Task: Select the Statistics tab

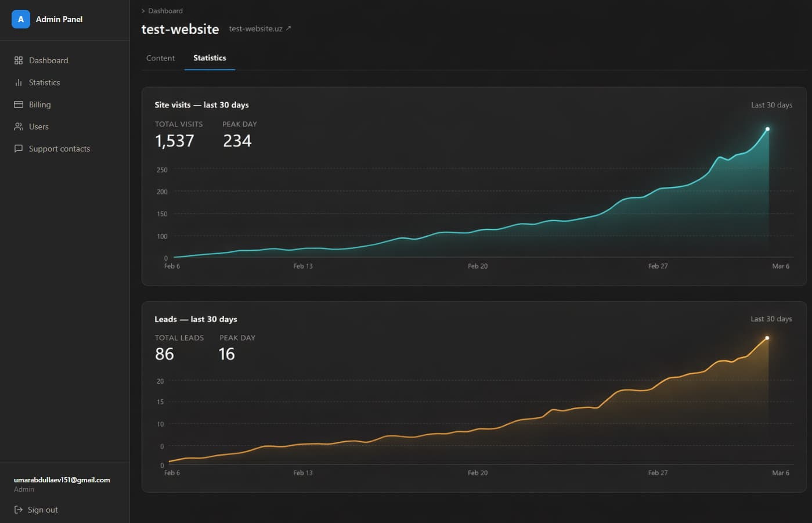Action: point(210,58)
